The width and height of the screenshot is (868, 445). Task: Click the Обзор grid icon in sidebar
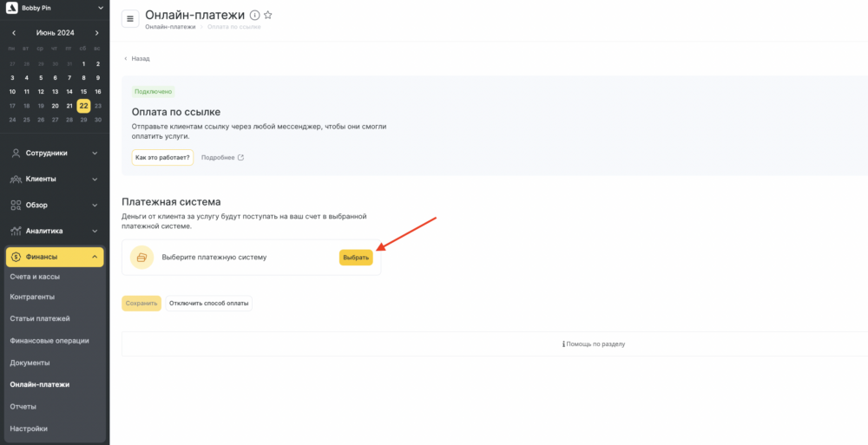pos(16,205)
